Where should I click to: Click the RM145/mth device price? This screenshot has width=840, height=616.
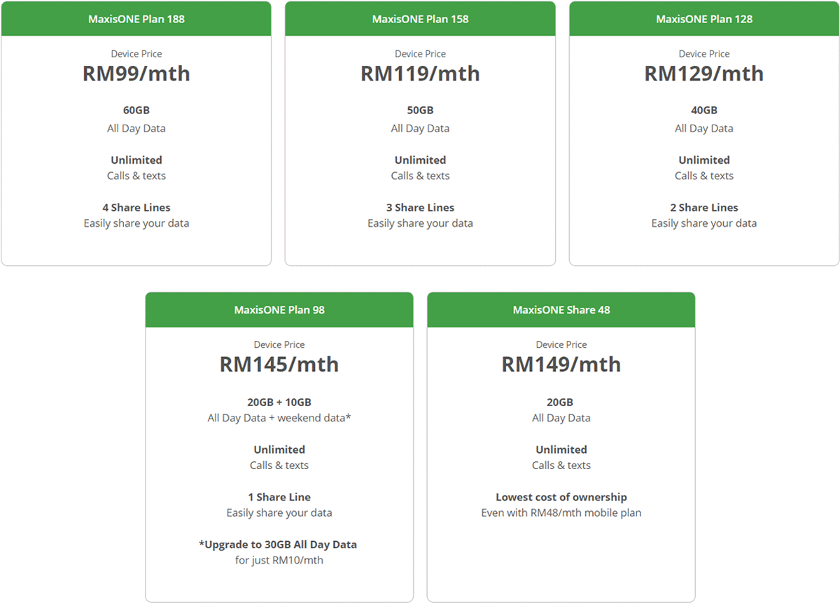(279, 365)
